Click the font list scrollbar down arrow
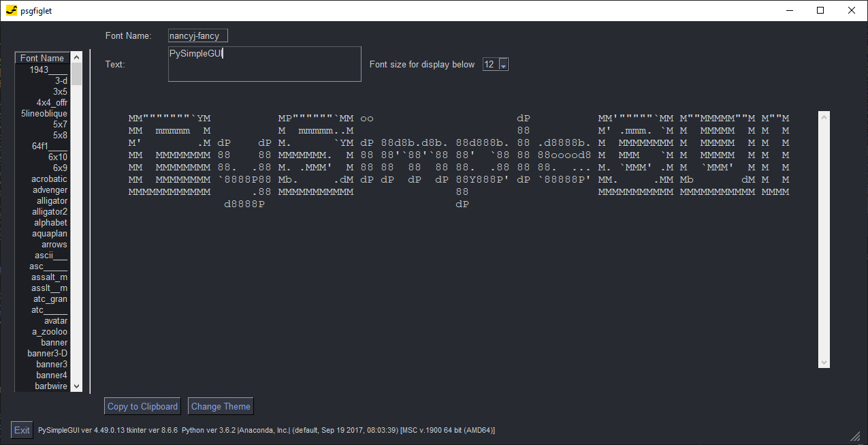Screen dimensions: 868x445 [76, 385]
